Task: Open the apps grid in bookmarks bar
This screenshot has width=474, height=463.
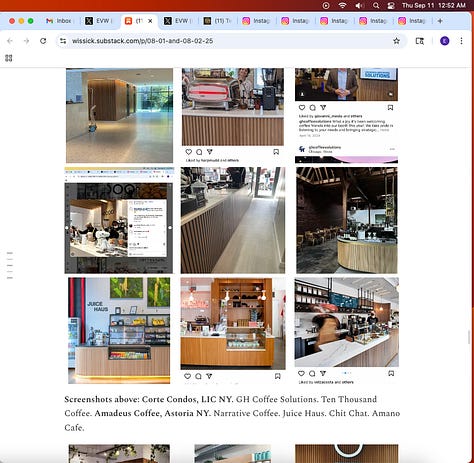Action: coord(9,58)
